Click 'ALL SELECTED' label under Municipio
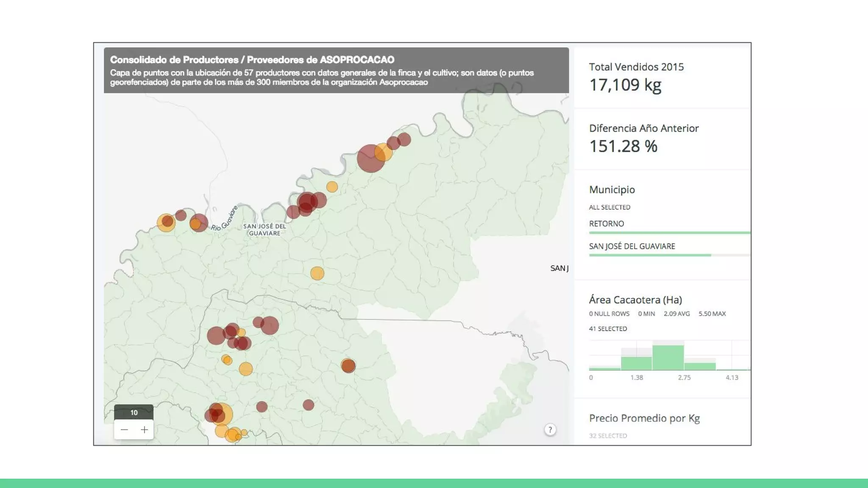 click(609, 207)
